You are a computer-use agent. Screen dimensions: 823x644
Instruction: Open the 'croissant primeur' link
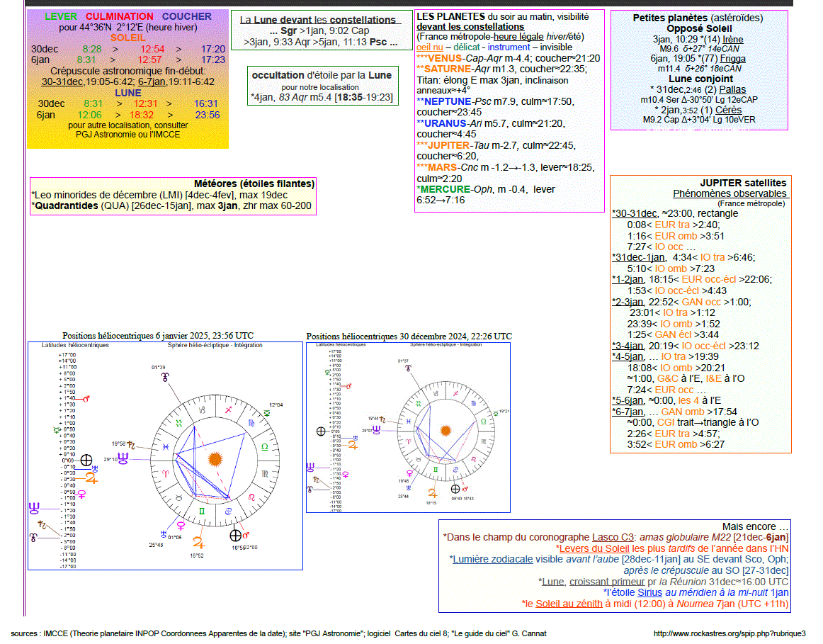tap(607, 582)
